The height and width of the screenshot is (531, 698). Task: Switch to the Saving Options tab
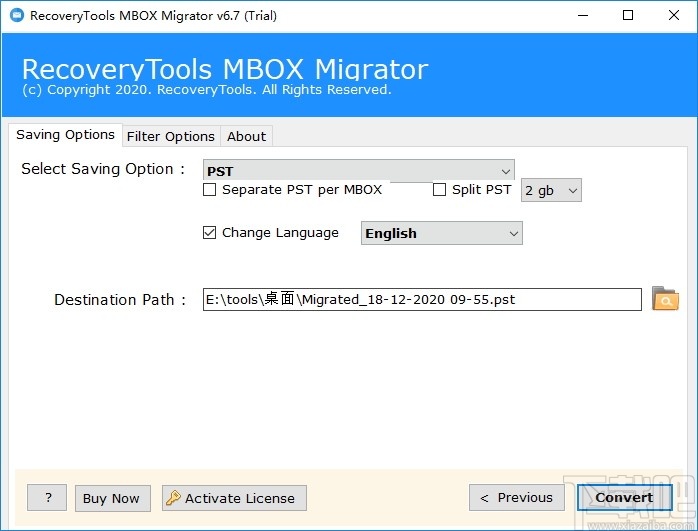65,135
